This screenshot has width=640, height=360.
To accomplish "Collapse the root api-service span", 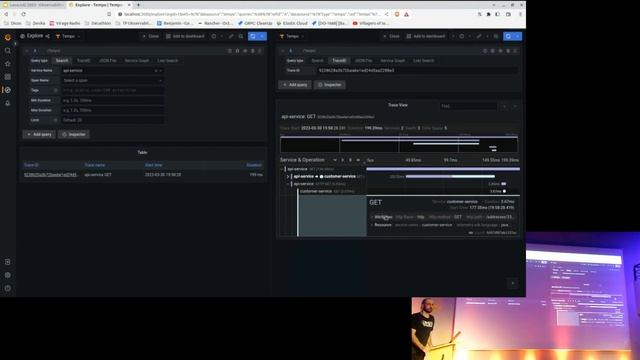I will pos(282,169).
